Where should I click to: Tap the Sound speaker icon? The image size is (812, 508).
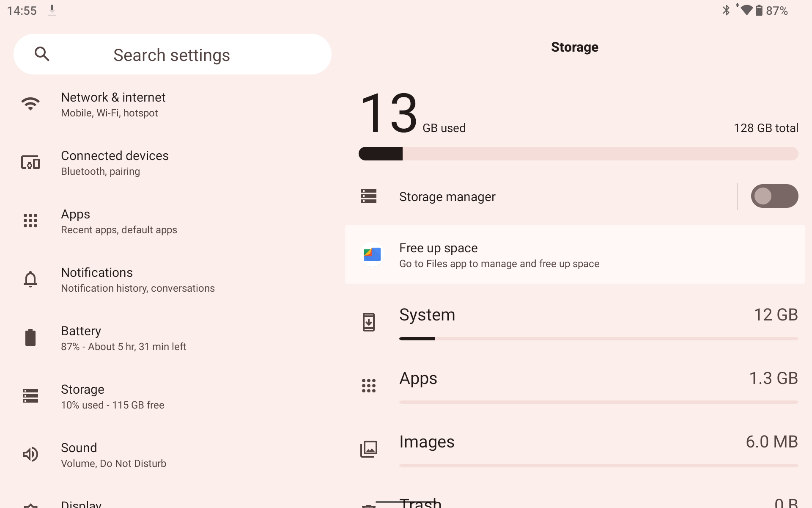[x=30, y=454]
